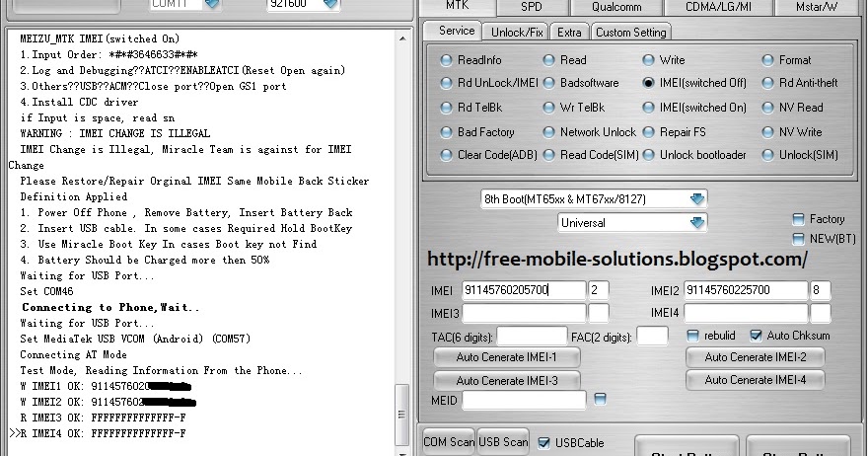
Task: Click the COM Scan button
Action: [449, 442]
